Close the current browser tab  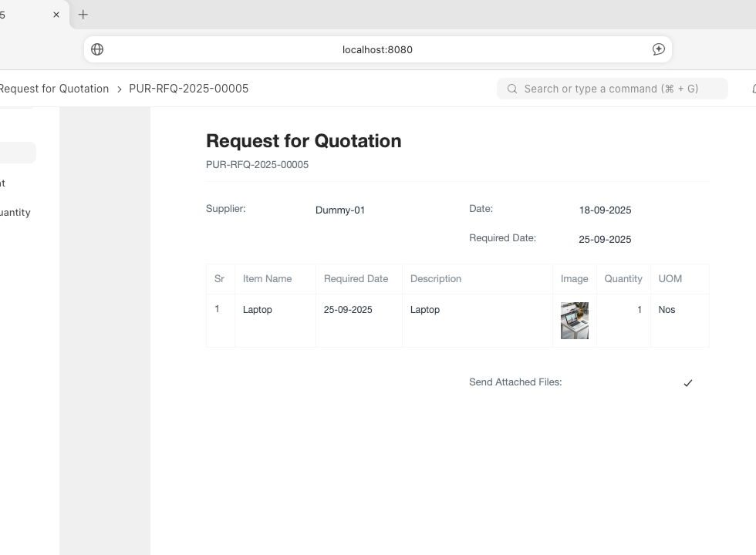(56, 15)
